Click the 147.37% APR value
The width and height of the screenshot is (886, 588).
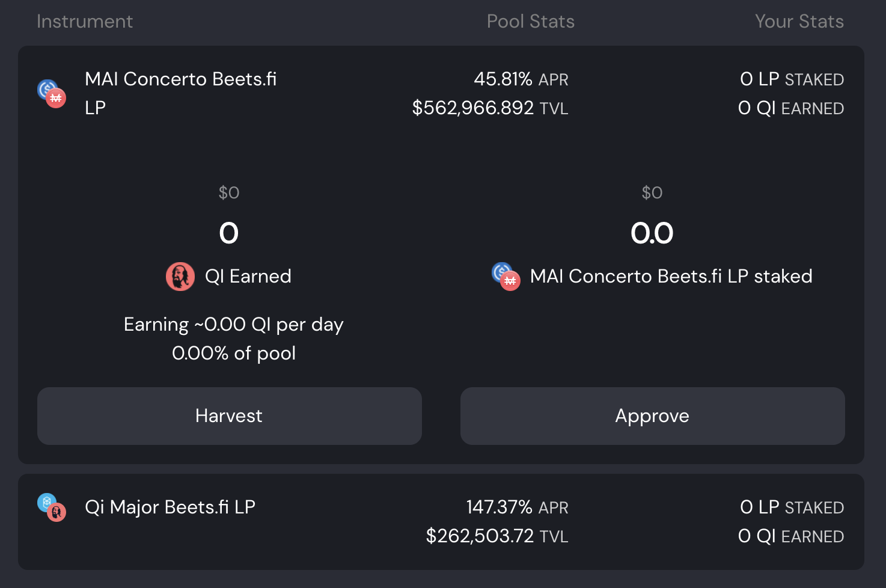(x=517, y=507)
